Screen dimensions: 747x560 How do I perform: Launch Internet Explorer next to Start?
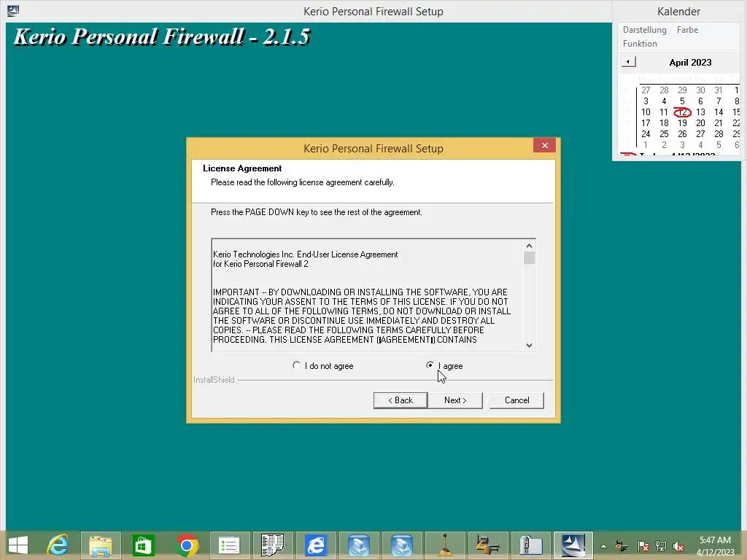58,545
